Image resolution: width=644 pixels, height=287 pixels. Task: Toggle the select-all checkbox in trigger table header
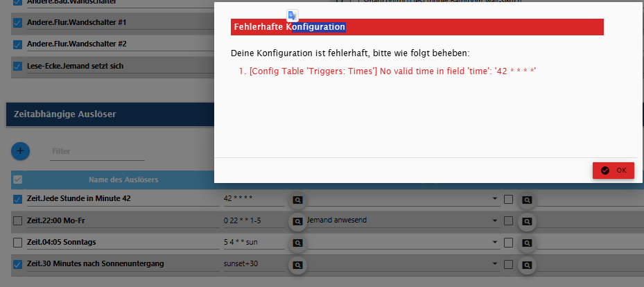coord(17,180)
